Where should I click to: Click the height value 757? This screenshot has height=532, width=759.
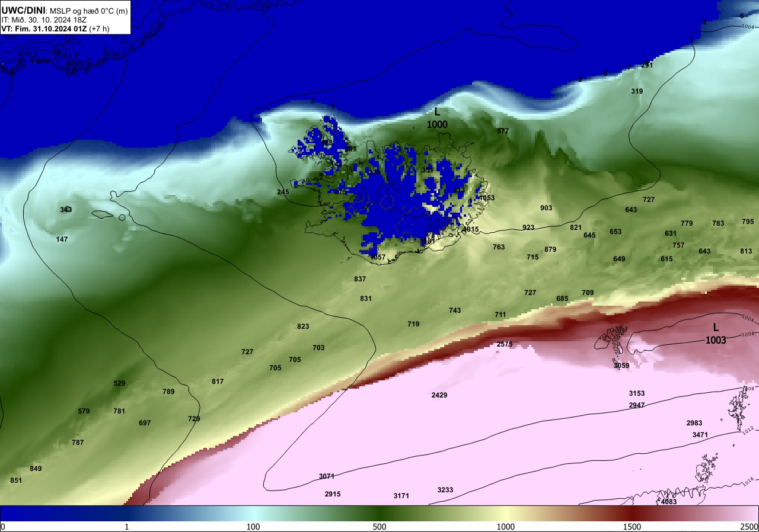[678, 245]
